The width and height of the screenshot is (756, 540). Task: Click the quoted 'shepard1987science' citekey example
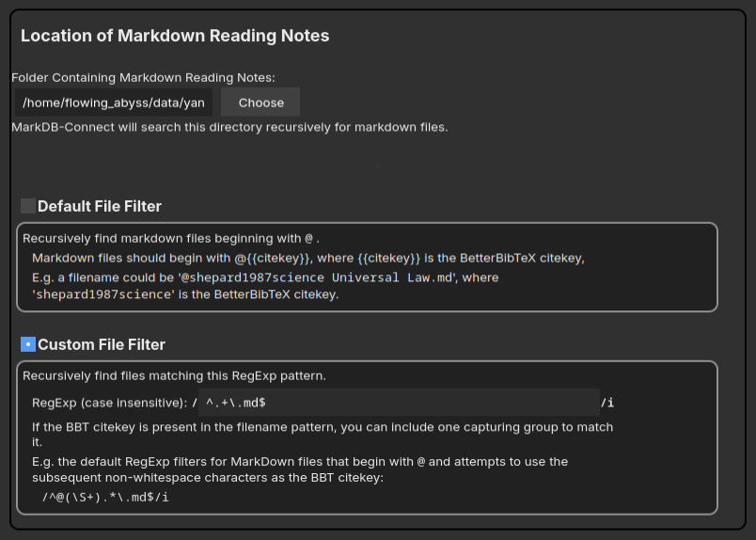[x=104, y=294]
